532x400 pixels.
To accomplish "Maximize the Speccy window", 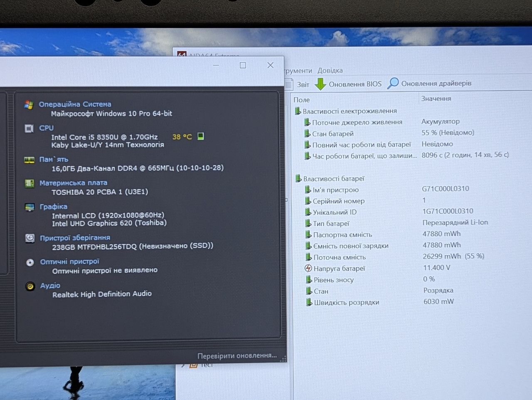I will 243,65.
